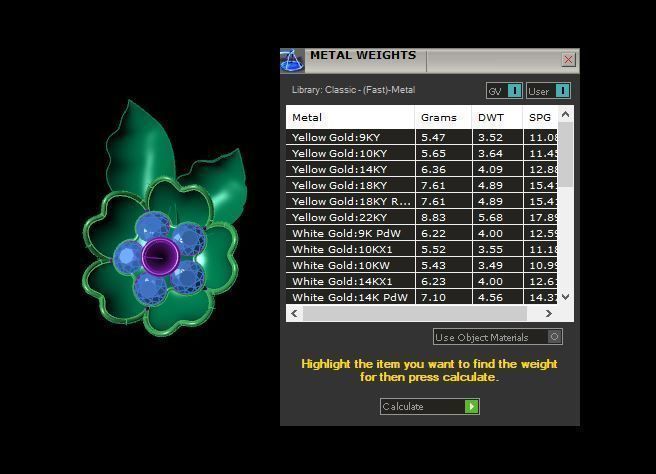Viewport: 656px width, 474px height.
Task: Select the Yellow Gold:22KY row
Action: (422, 217)
